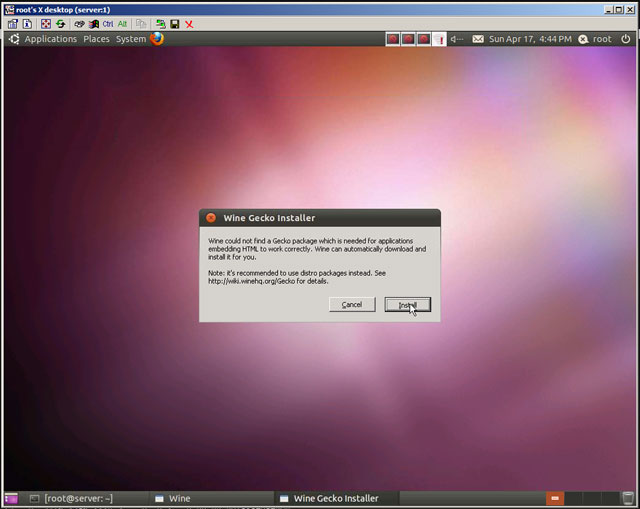The width and height of the screenshot is (640, 509).
Task: Open VNC window system menu icon
Action: (x=10, y=9)
